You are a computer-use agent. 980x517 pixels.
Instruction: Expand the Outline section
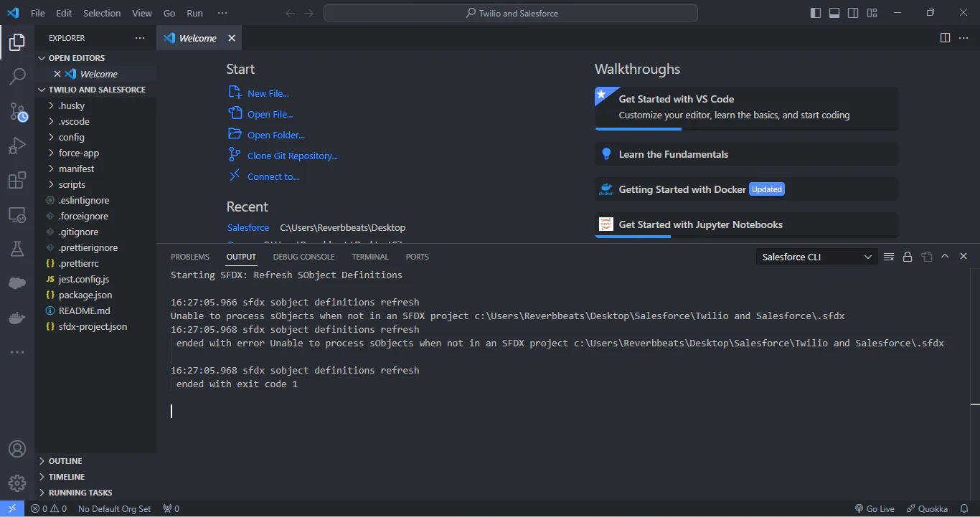95,461
